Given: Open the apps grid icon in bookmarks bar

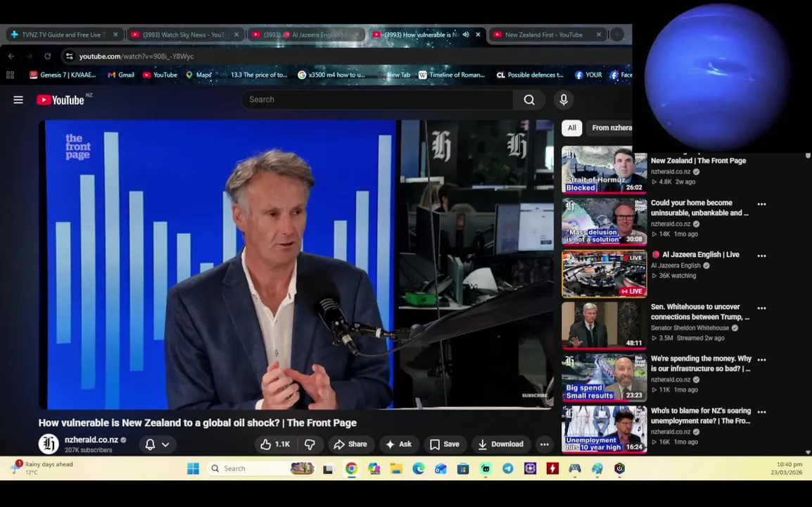Looking at the screenshot, I should tap(10, 75).
